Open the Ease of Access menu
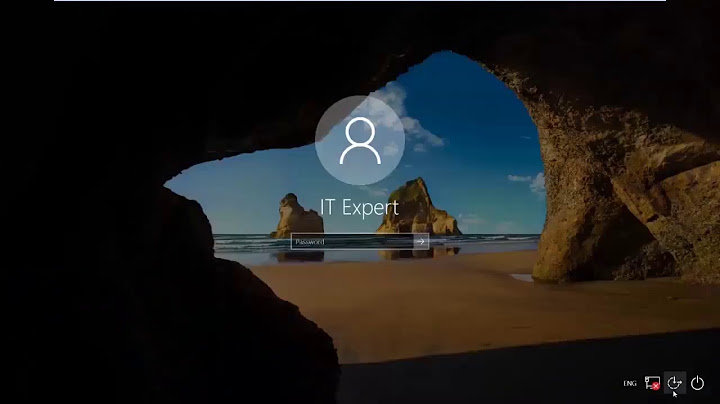720x404 pixels. pos(675,382)
